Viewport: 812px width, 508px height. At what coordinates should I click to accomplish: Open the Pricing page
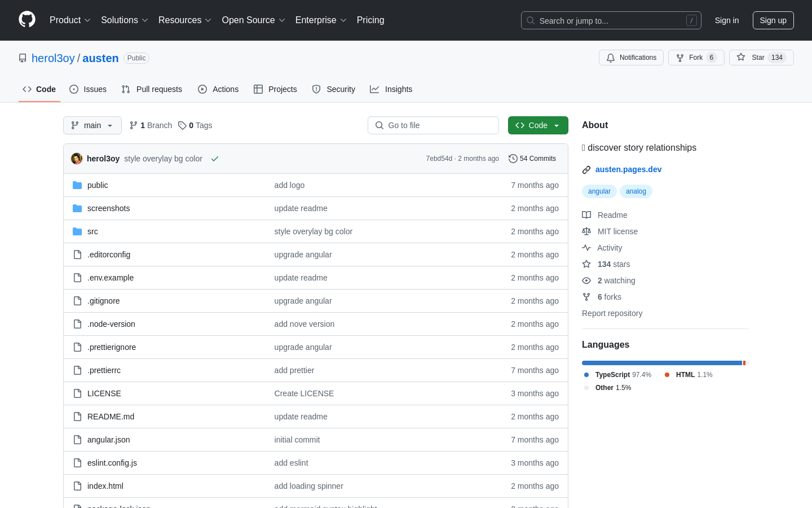[x=370, y=20]
